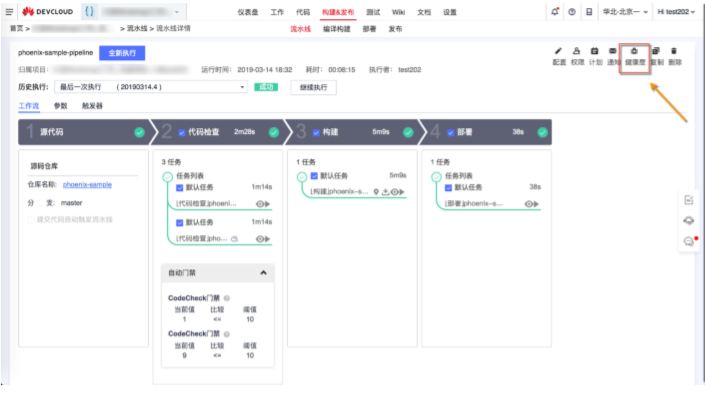Open the hamburger menu beside DevCloud logo
This screenshot has height=401, width=705.
(9, 12)
